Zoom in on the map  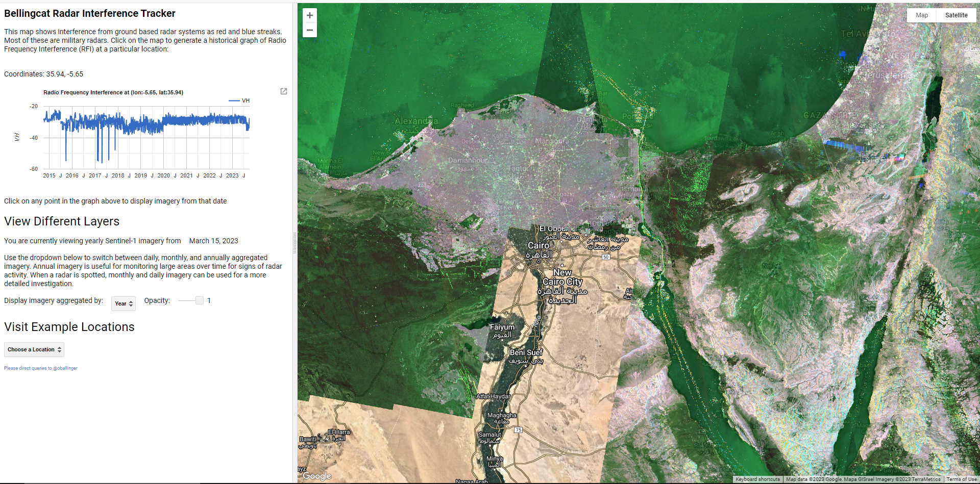309,16
